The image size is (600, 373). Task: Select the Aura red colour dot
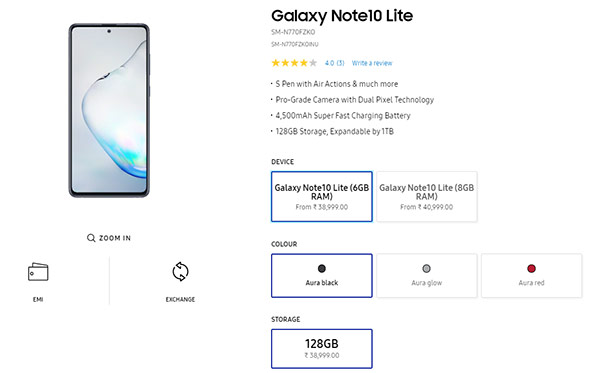(531, 269)
